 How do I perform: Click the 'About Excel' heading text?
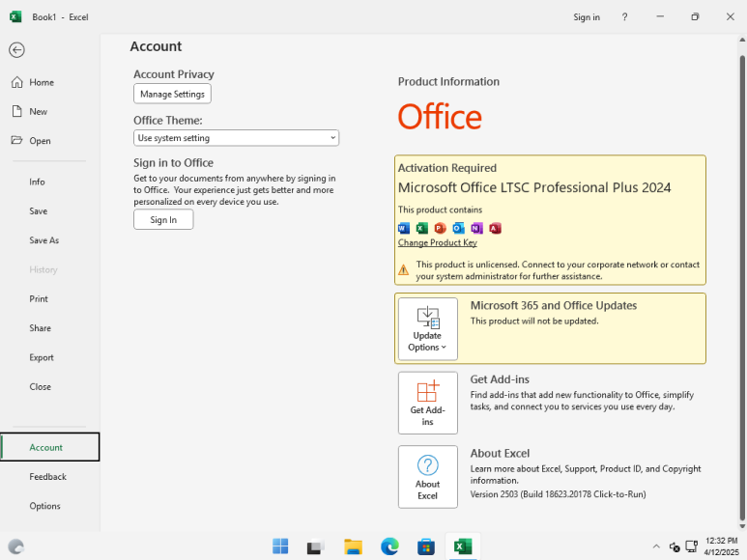pos(500,454)
